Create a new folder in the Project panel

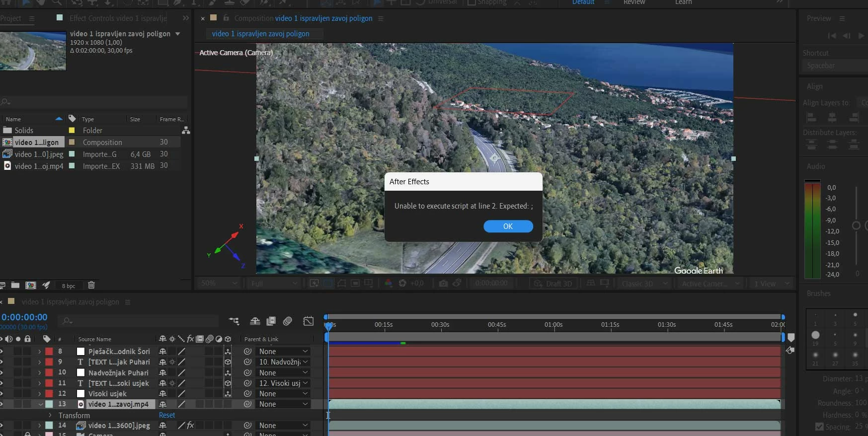(15, 285)
